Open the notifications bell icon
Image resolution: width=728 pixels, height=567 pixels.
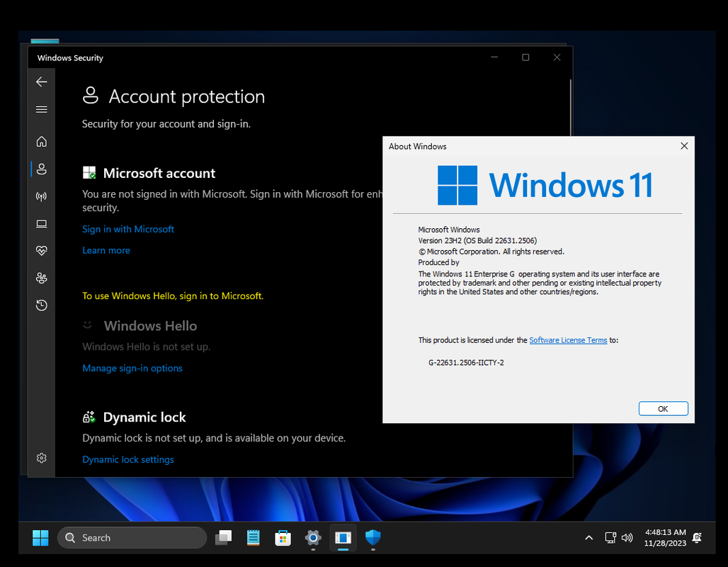coord(697,538)
